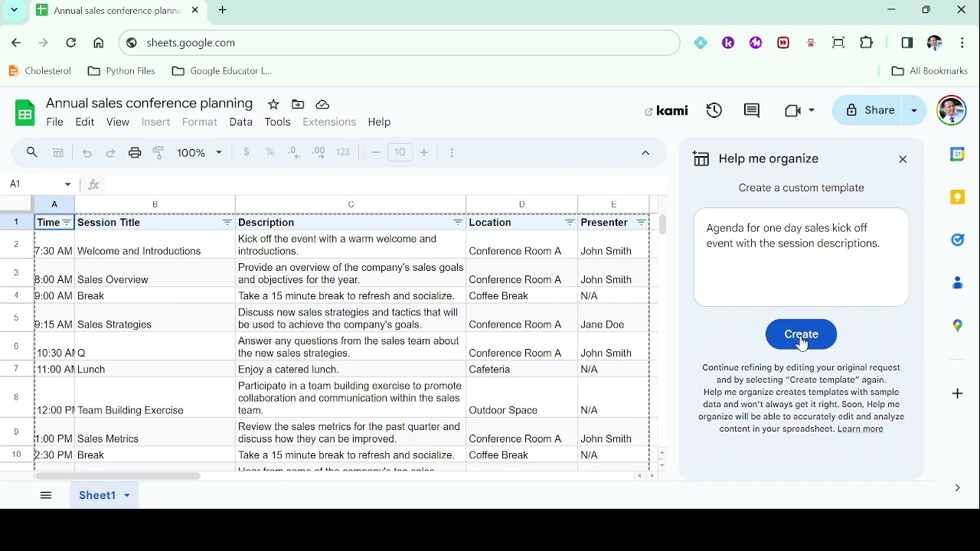Open a new browser tab
This screenshot has height=551, width=980.
223,10
